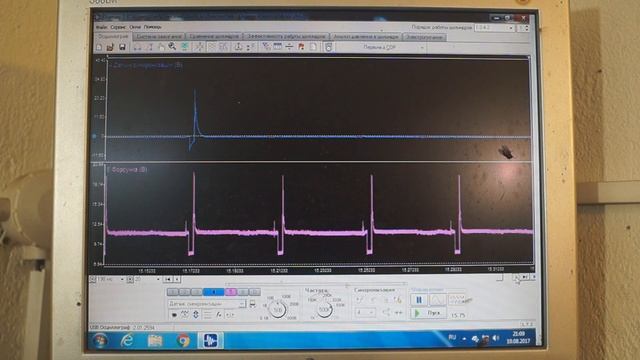Click the voltage range rotary knob
Screen dimensions: 640x360
278,310
